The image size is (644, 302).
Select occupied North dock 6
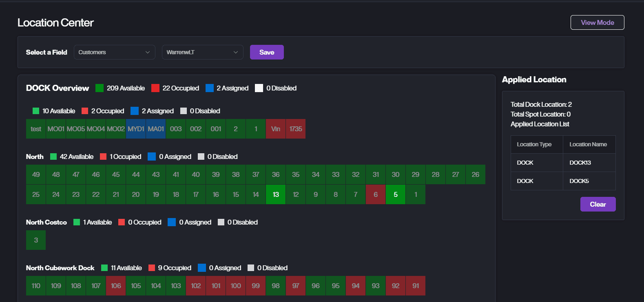[x=376, y=194]
